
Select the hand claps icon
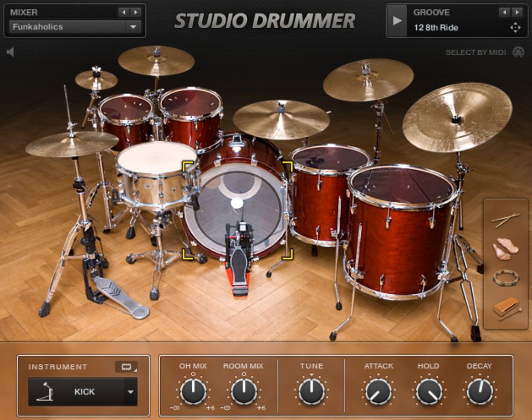[x=505, y=249]
